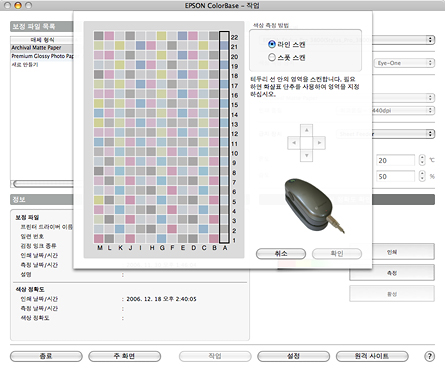Click the 색상 정확도 section label
The image size is (445, 371).
30,289
